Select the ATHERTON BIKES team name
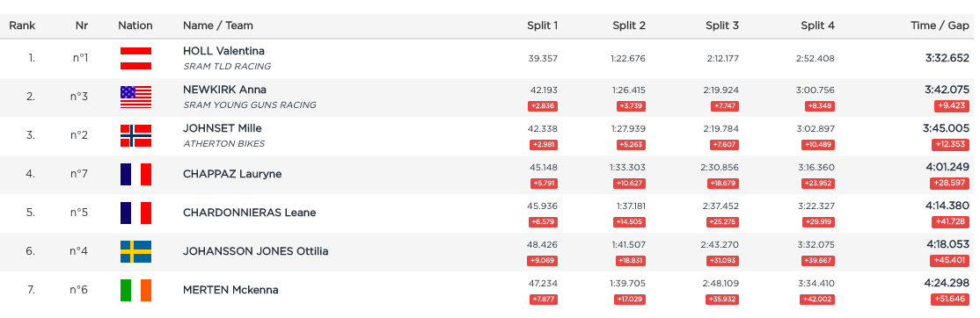Screen dimensions: 980x318 [223, 143]
